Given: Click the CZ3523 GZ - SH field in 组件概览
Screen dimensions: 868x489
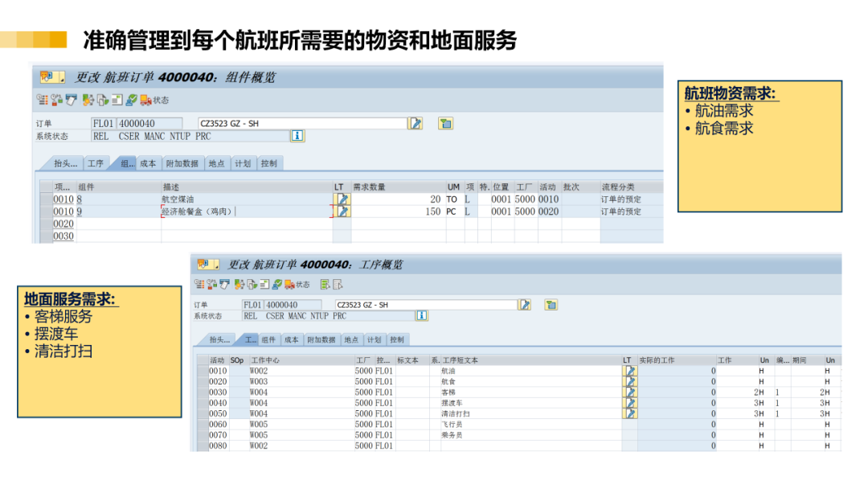Looking at the screenshot, I should 302,123.
